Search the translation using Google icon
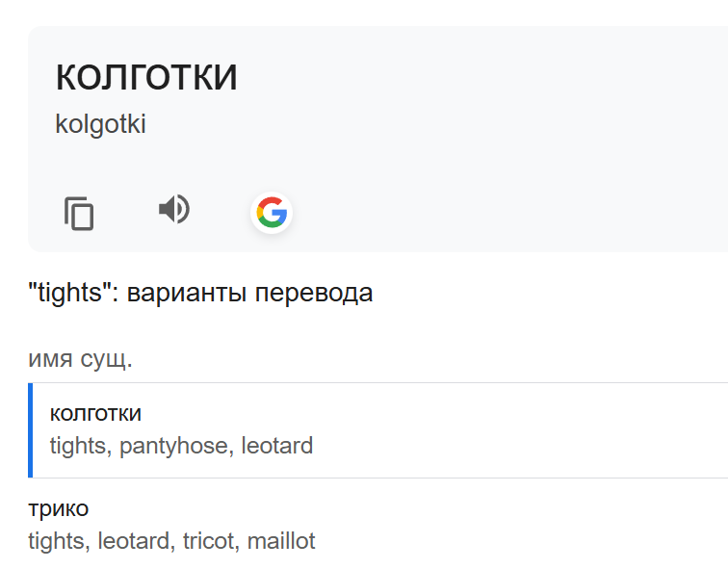728x569 pixels. [x=272, y=212]
